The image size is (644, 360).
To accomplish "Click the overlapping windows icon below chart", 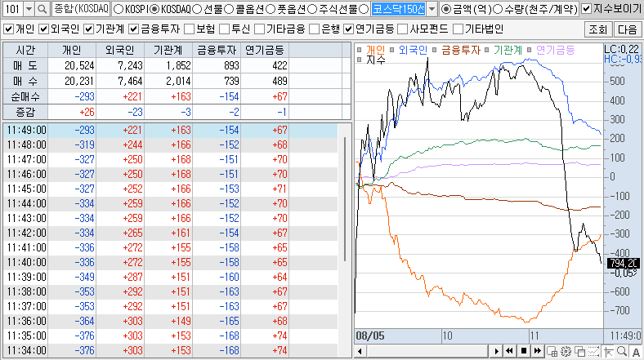I will click(x=580, y=351).
